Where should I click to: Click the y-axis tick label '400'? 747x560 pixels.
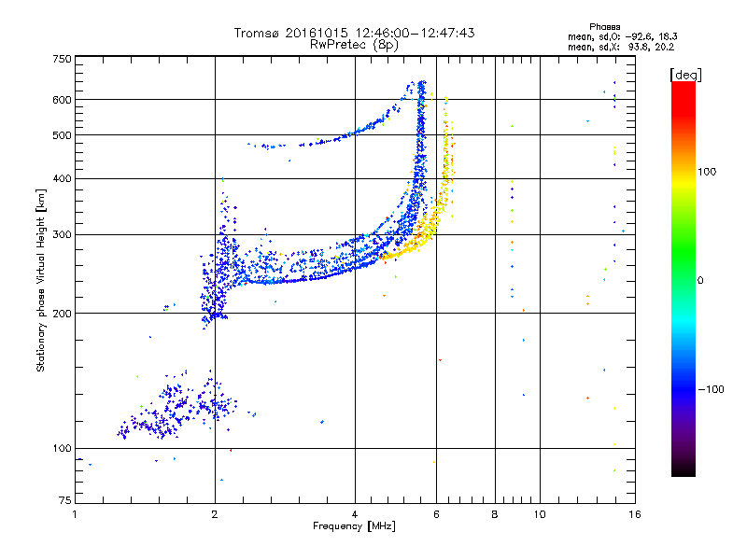62,179
